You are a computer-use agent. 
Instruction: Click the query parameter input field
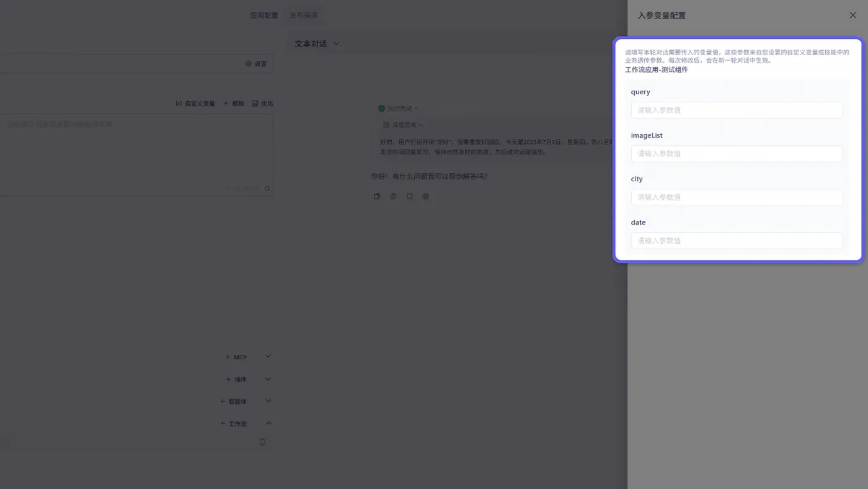[x=737, y=110]
